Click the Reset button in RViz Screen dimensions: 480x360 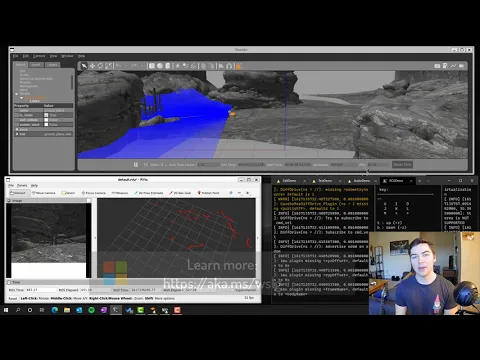tap(13, 298)
